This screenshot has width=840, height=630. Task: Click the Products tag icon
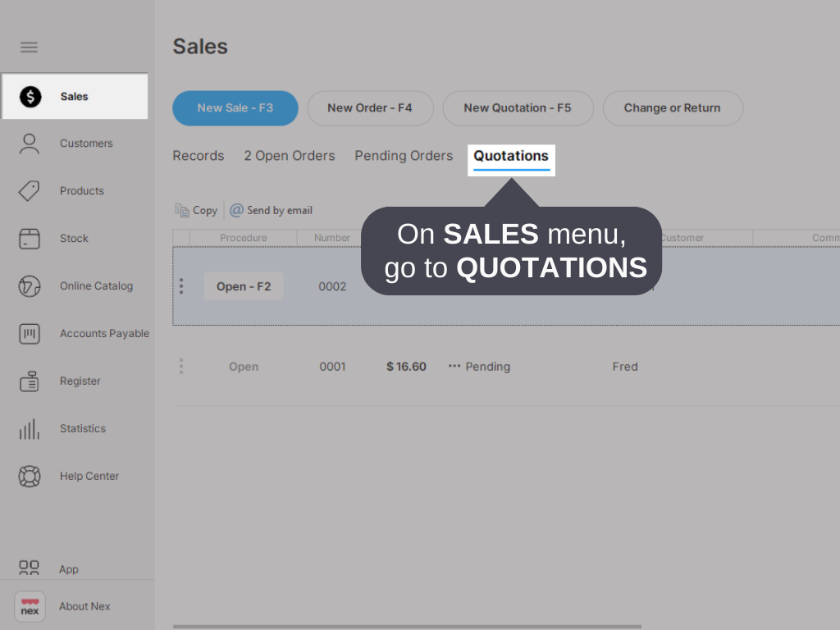[x=29, y=190]
